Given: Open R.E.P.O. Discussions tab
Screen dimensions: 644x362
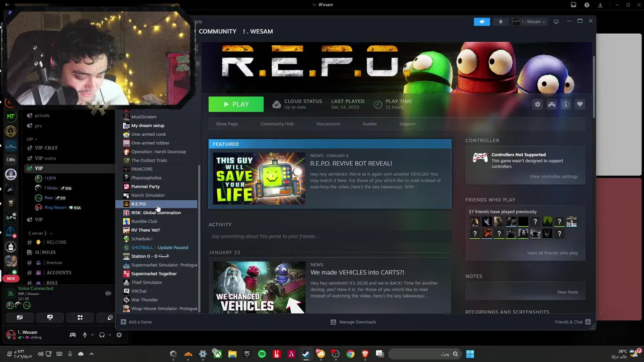Looking at the screenshot, I should click(x=328, y=124).
